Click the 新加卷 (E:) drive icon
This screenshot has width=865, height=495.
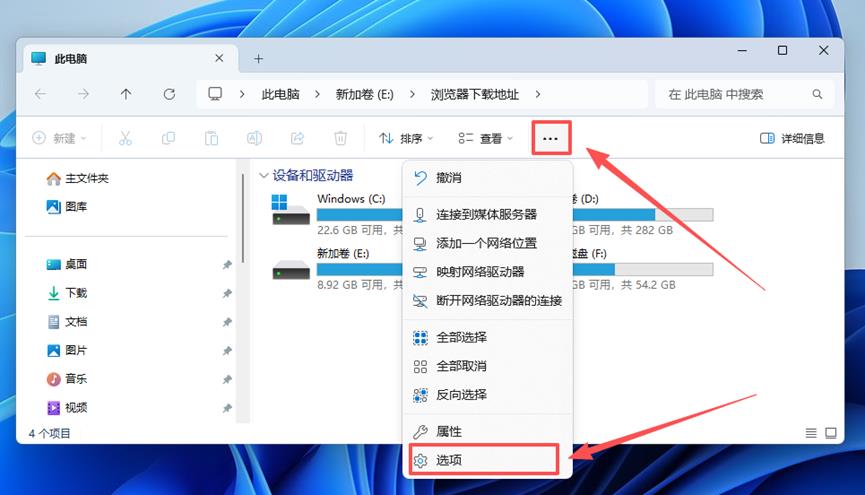click(x=291, y=270)
